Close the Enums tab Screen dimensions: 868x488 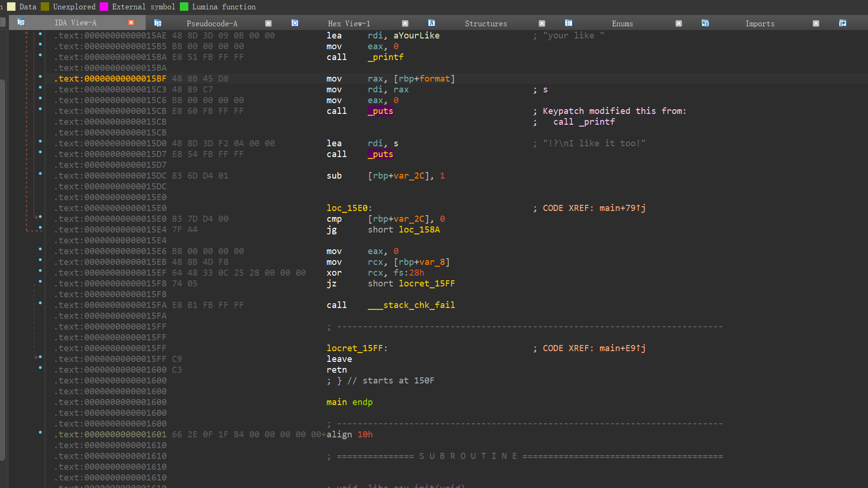[x=679, y=23]
